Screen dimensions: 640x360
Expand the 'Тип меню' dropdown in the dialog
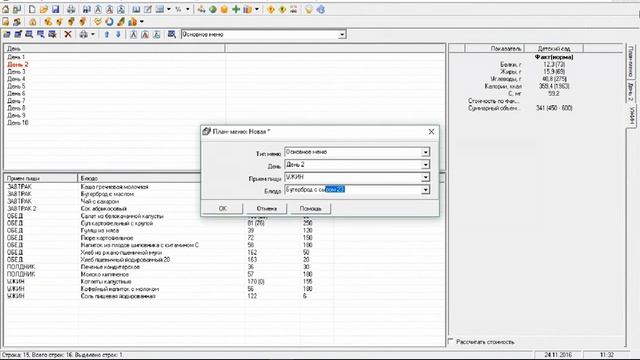coord(425,152)
